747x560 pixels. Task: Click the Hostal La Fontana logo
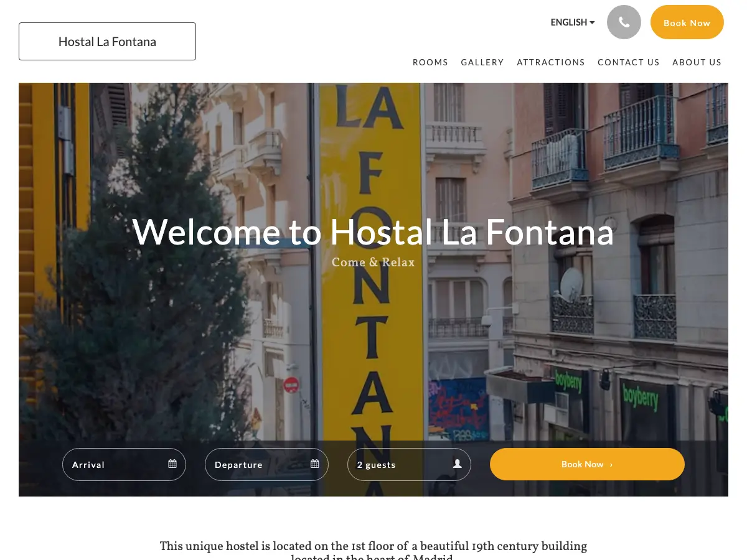[107, 42]
